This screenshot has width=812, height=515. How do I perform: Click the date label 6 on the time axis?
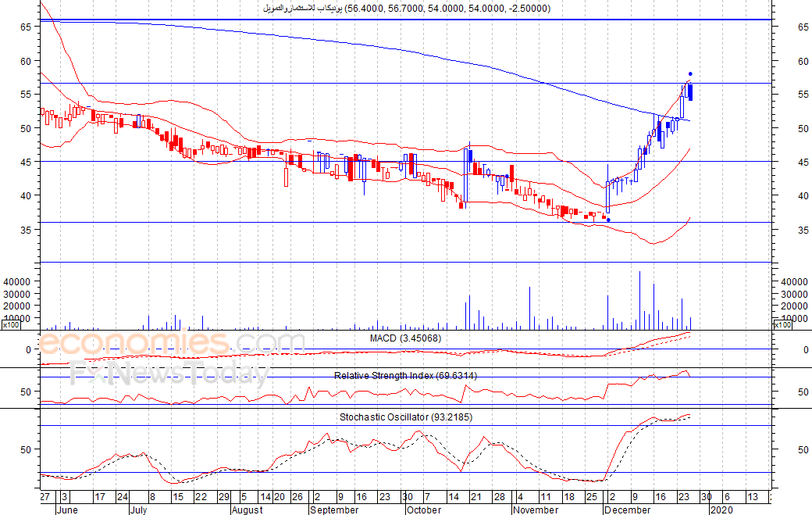(x=727, y=497)
